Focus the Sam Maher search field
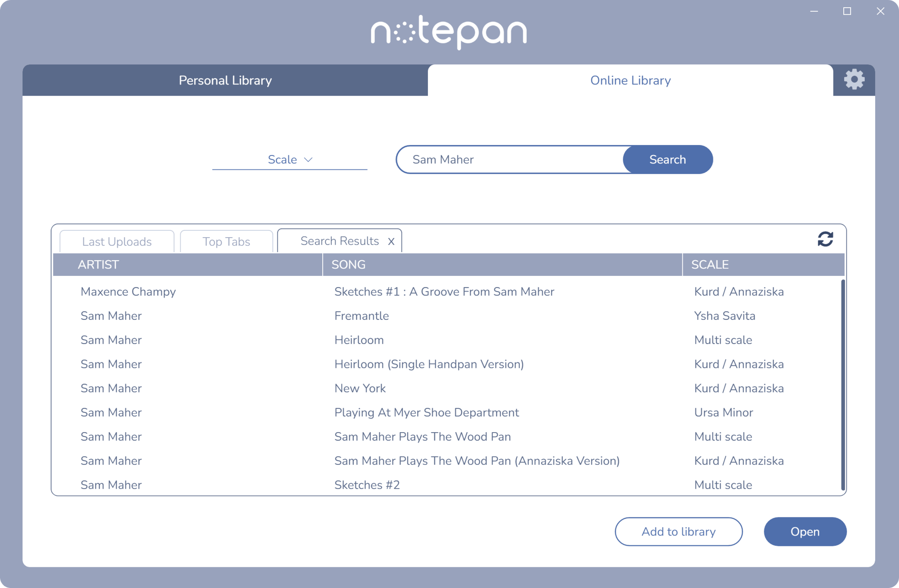This screenshot has width=899, height=588. point(510,159)
